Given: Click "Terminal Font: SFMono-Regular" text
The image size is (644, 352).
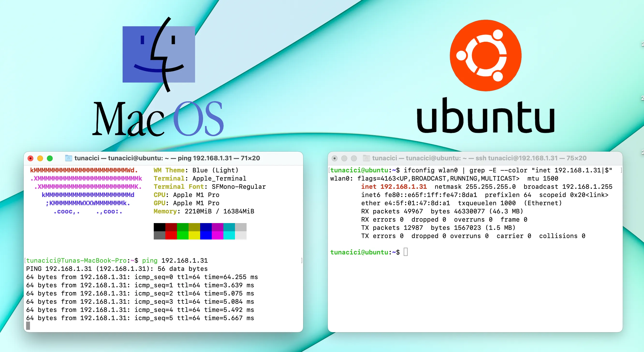Looking at the screenshot, I should coord(210,187).
